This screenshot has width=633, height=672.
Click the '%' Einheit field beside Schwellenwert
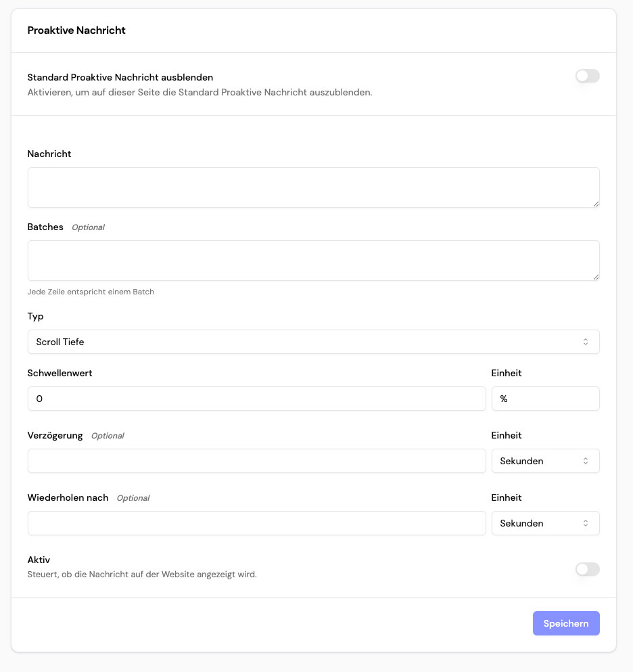pyautogui.click(x=545, y=399)
